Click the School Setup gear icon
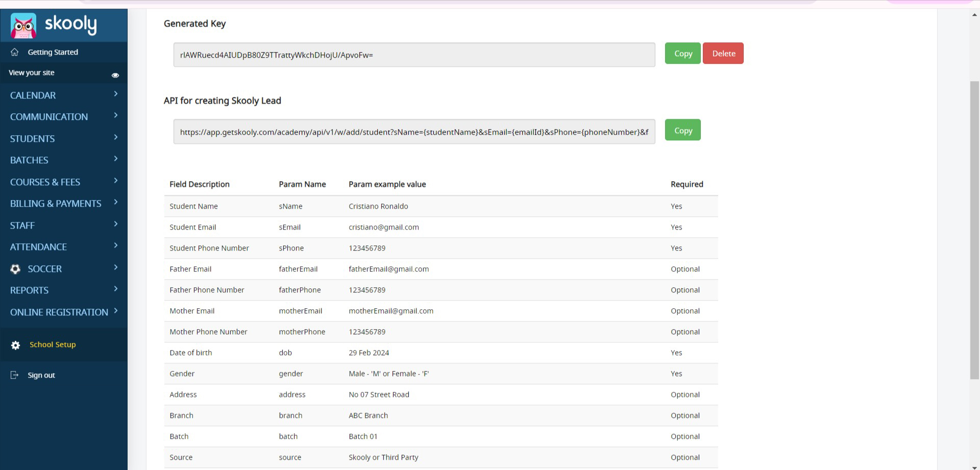 coord(16,345)
